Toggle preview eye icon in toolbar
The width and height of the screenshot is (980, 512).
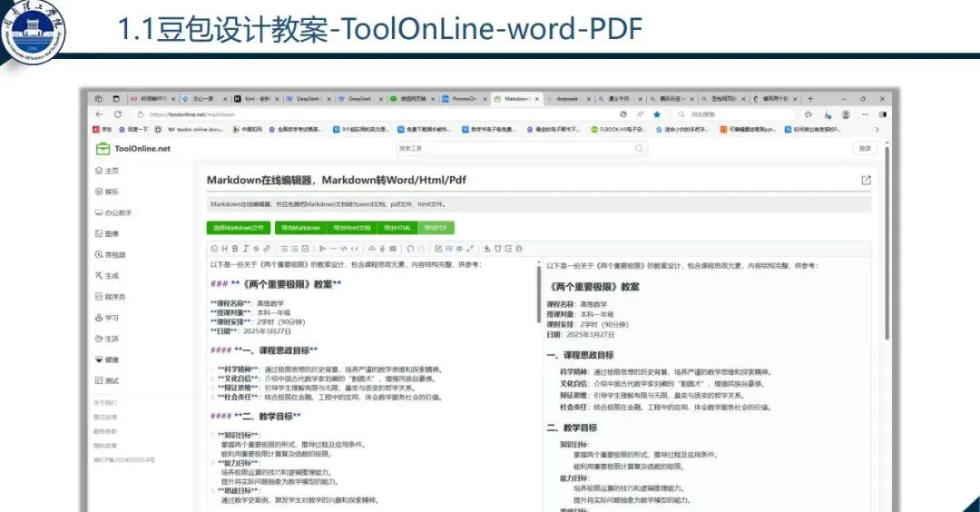459,248
